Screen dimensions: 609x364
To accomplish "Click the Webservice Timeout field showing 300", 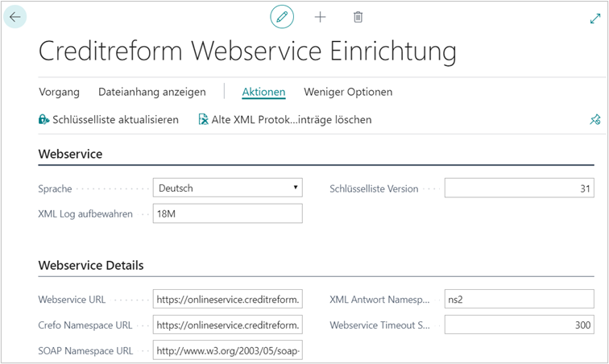I will 520,325.
